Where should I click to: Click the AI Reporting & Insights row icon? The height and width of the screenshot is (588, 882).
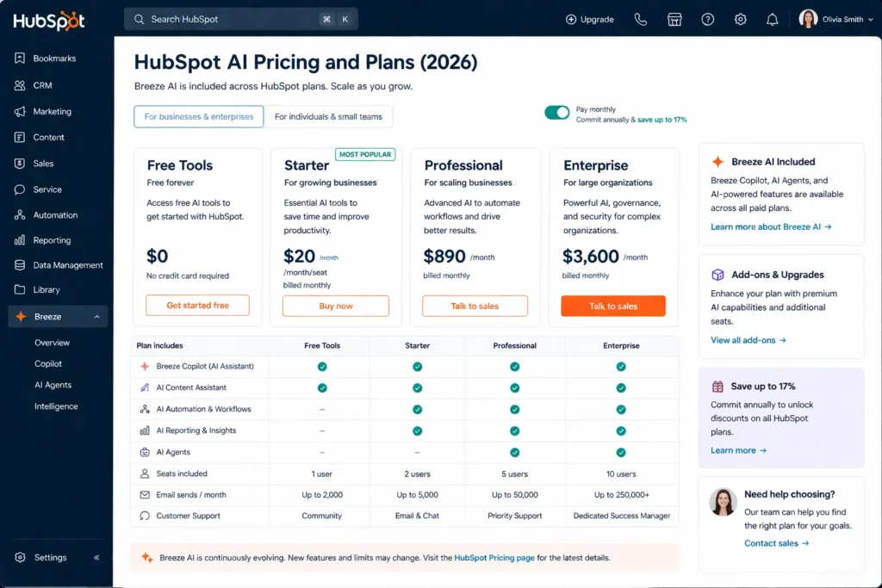145,430
